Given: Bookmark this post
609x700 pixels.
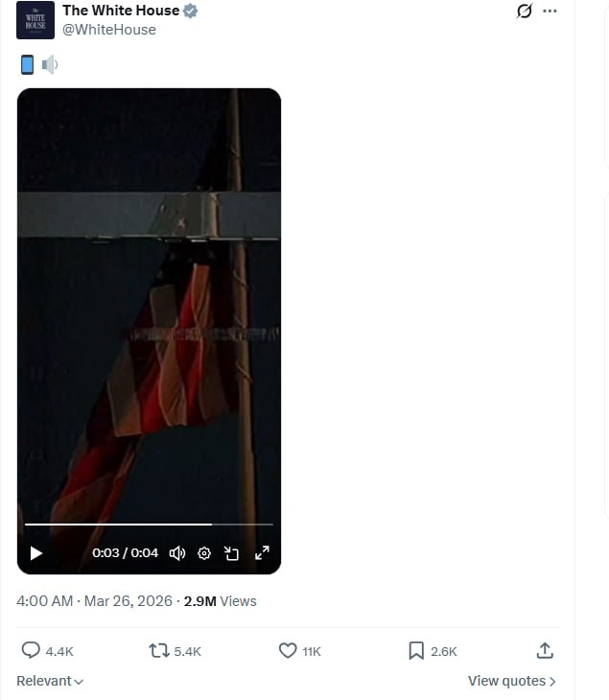Looking at the screenshot, I should pyautogui.click(x=416, y=651).
